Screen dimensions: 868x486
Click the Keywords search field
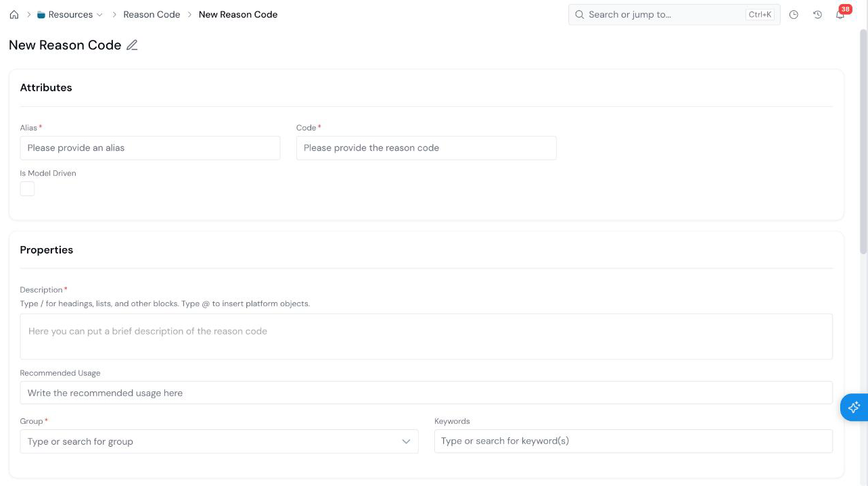[633, 441]
